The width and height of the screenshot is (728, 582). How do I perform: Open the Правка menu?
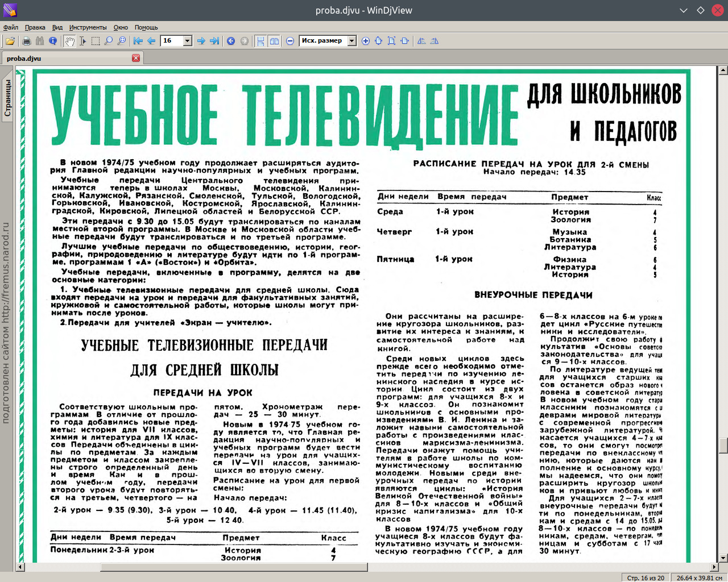point(35,27)
